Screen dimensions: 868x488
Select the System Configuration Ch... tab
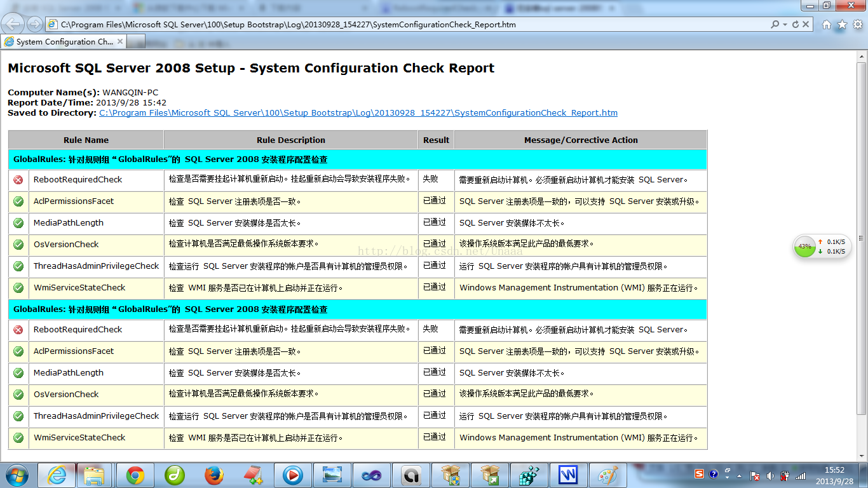[x=64, y=42]
